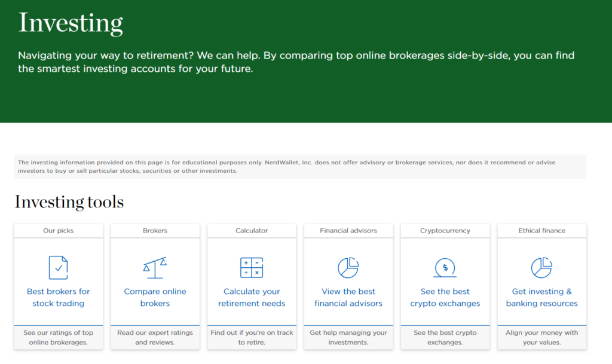Click 'Get help managing your investments' description
This screenshot has width=612, height=364.
point(348,338)
